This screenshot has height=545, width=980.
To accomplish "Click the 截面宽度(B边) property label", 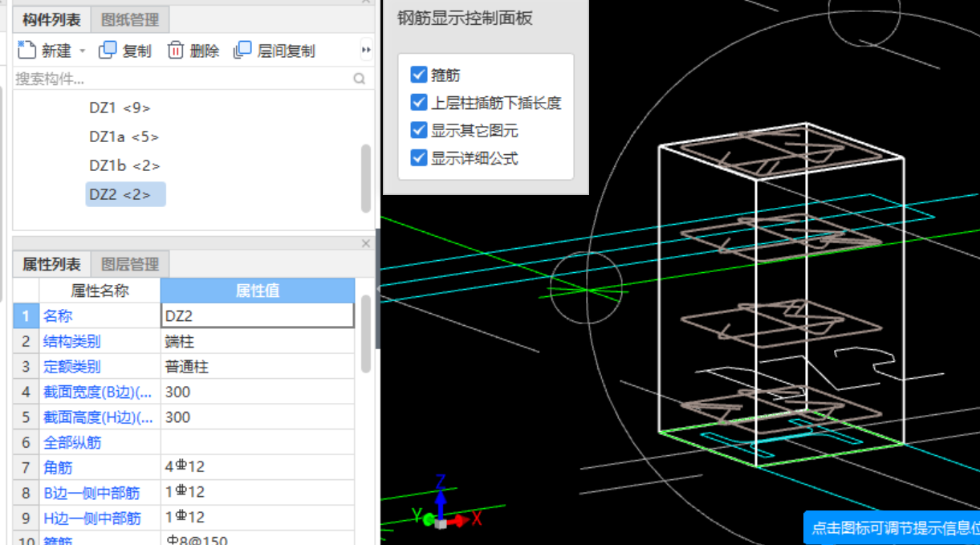I will [x=97, y=392].
